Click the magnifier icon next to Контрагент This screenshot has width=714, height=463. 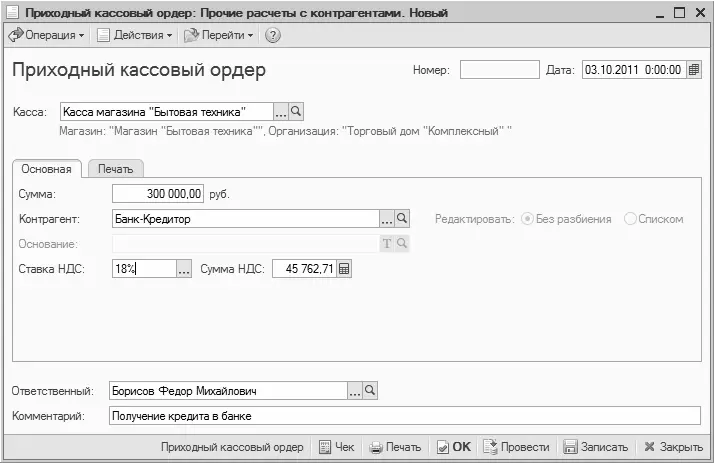pyautogui.click(x=402, y=219)
